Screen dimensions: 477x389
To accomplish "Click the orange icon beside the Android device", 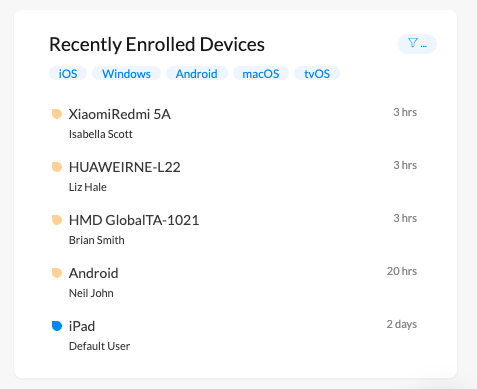I will pos(57,273).
